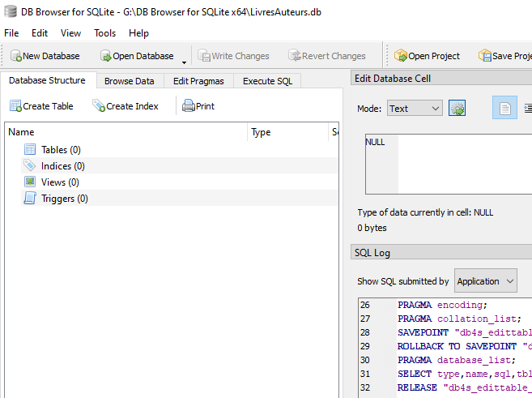Click the New Database toolbar button
The height and width of the screenshot is (398, 532).
(45, 56)
